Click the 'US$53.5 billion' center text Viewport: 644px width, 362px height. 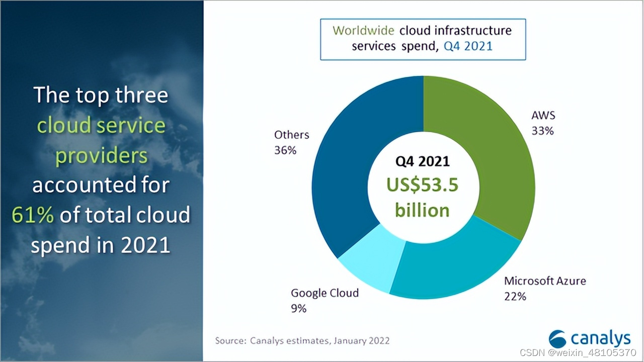[422, 198]
